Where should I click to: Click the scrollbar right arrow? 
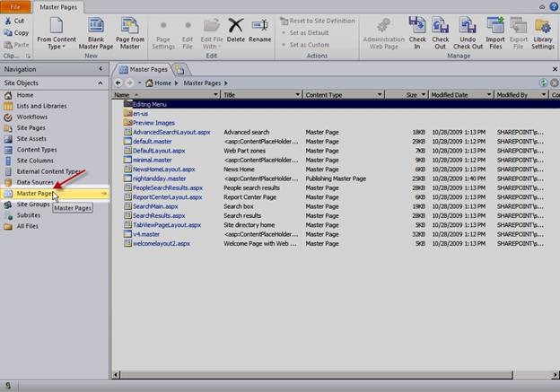pos(556,375)
